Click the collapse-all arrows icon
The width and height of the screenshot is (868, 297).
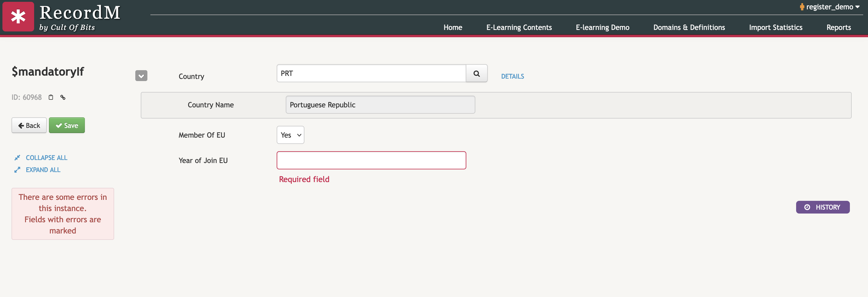(17, 158)
